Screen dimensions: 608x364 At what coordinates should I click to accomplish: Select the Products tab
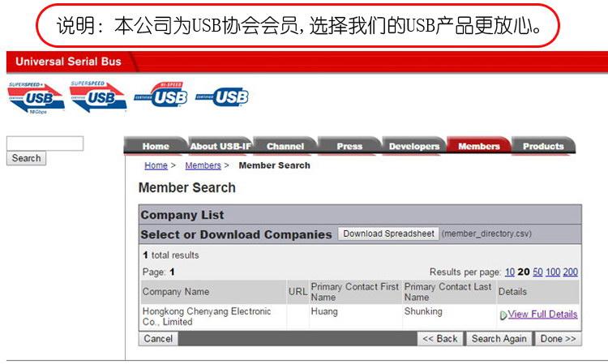click(543, 146)
